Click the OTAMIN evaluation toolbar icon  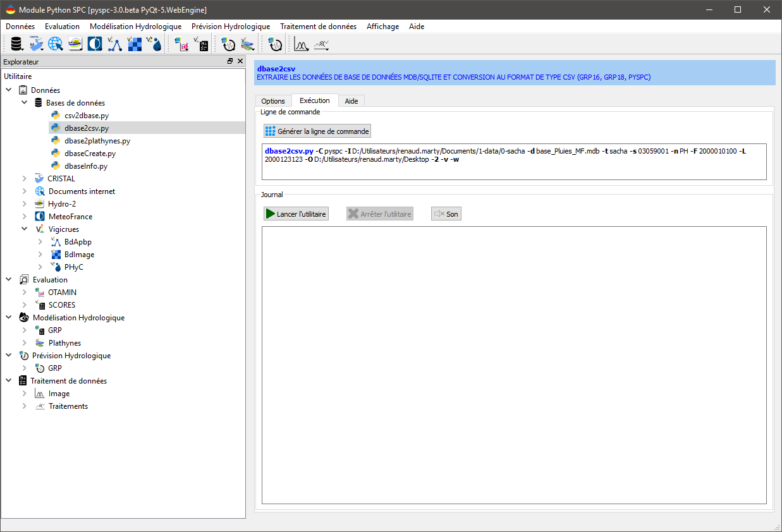click(181, 44)
